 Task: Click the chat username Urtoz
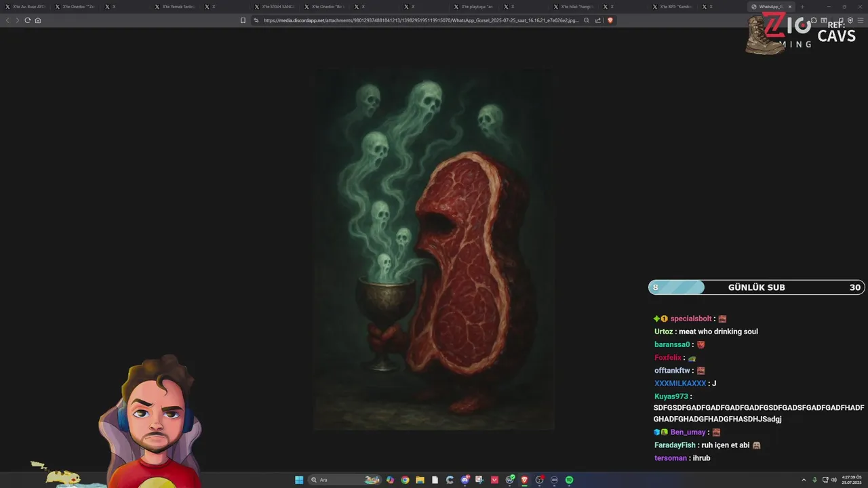pyautogui.click(x=663, y=331)
